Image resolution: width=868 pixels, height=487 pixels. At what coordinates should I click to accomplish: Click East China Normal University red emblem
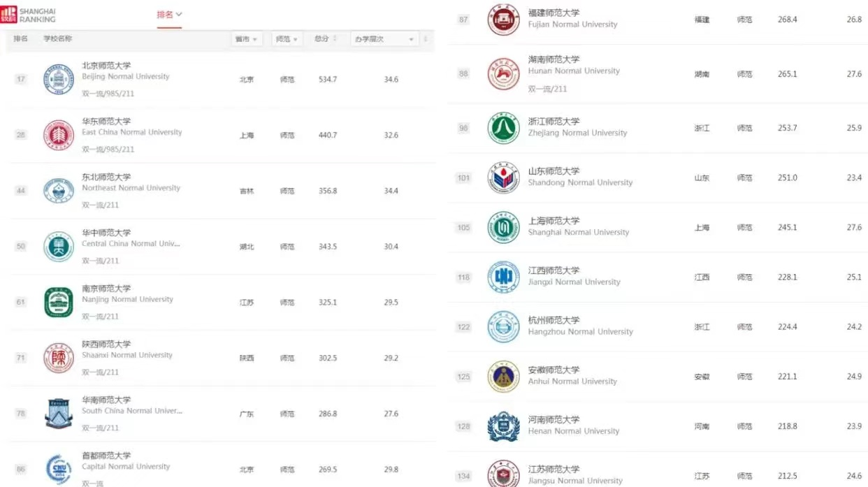59,135
